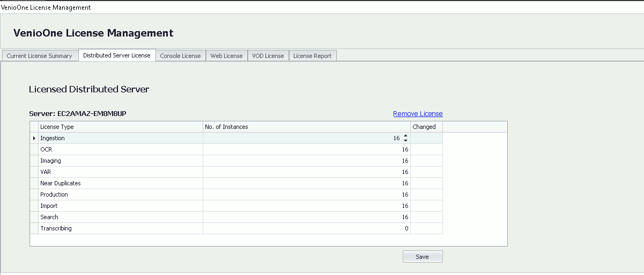644x275 pixels.
Task: Sort by No. of Instances column header
Action: 307,127
